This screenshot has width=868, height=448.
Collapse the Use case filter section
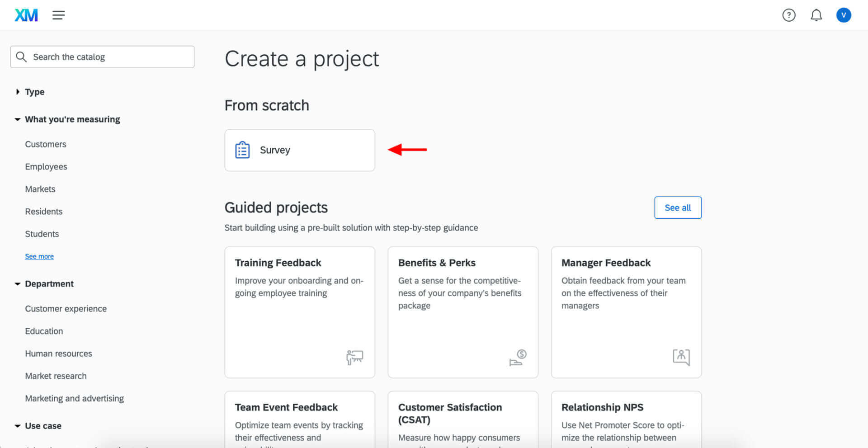[38, 426]
